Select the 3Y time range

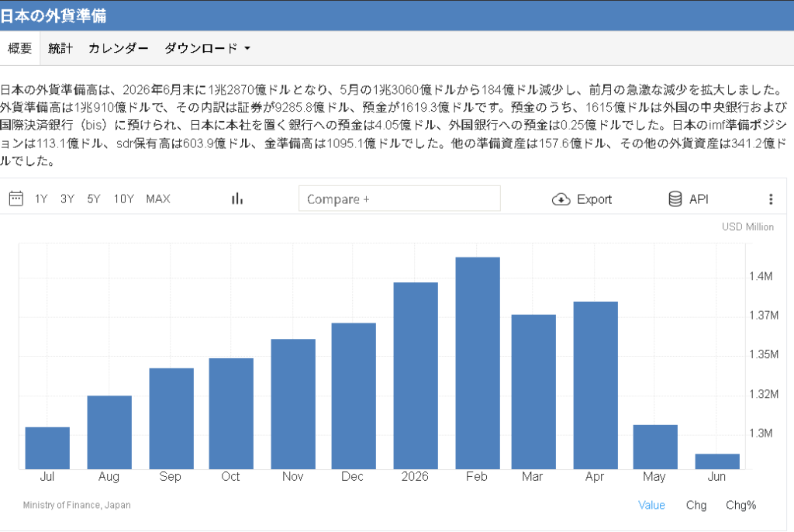pos(67,199)
